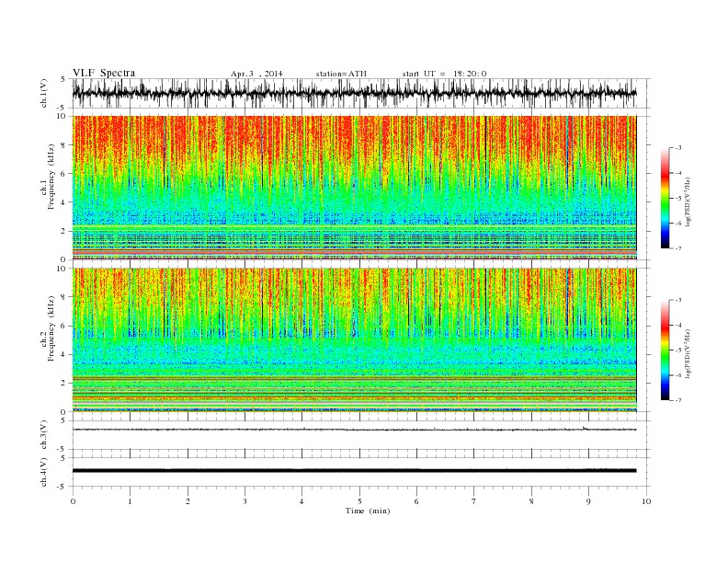Click inside the ch.2 spectrogram panel
Viewport: 728px width, 563px height.
354,340
